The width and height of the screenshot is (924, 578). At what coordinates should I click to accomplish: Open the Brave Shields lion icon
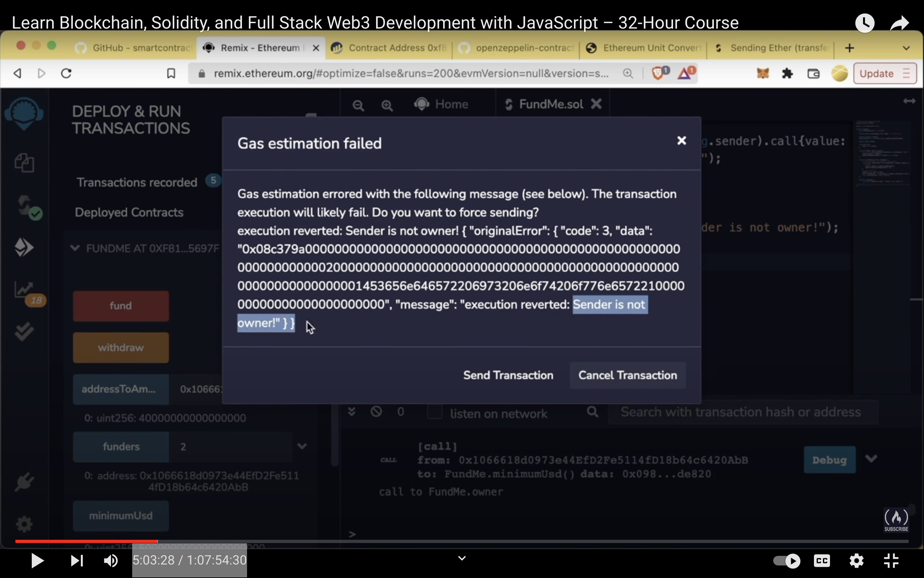(660, 73)
